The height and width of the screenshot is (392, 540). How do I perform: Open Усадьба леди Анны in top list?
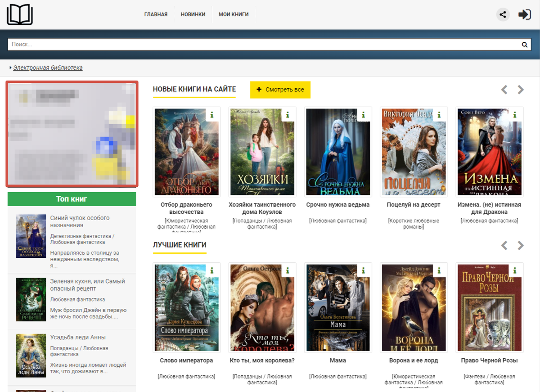tap(78, 338)
